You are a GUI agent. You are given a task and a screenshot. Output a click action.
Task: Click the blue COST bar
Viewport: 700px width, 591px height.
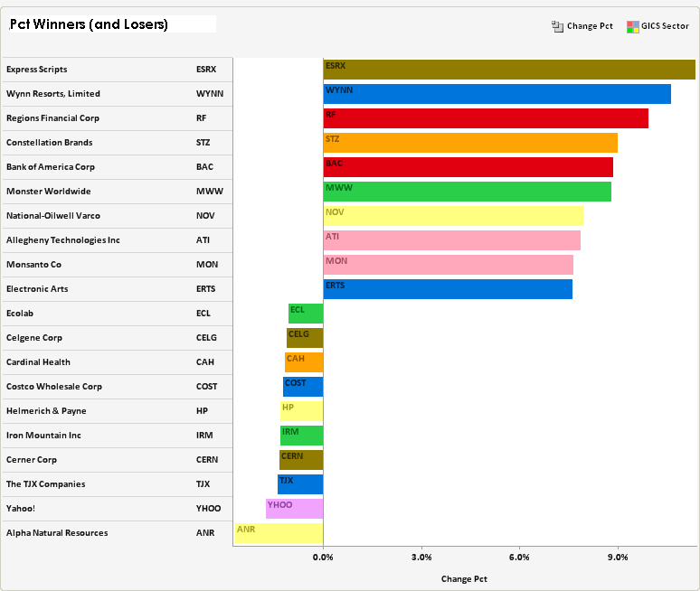[x=303, y=387]
